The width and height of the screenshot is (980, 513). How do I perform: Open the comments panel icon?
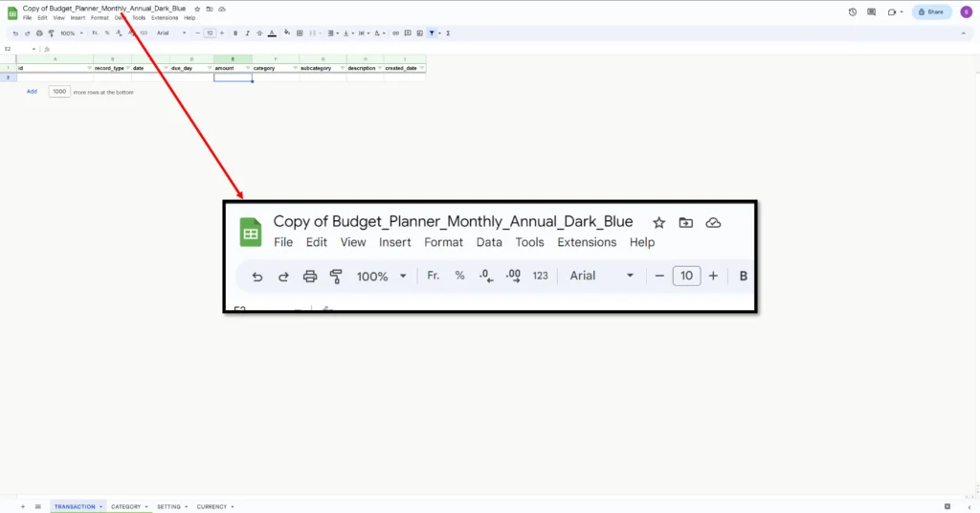871,12
